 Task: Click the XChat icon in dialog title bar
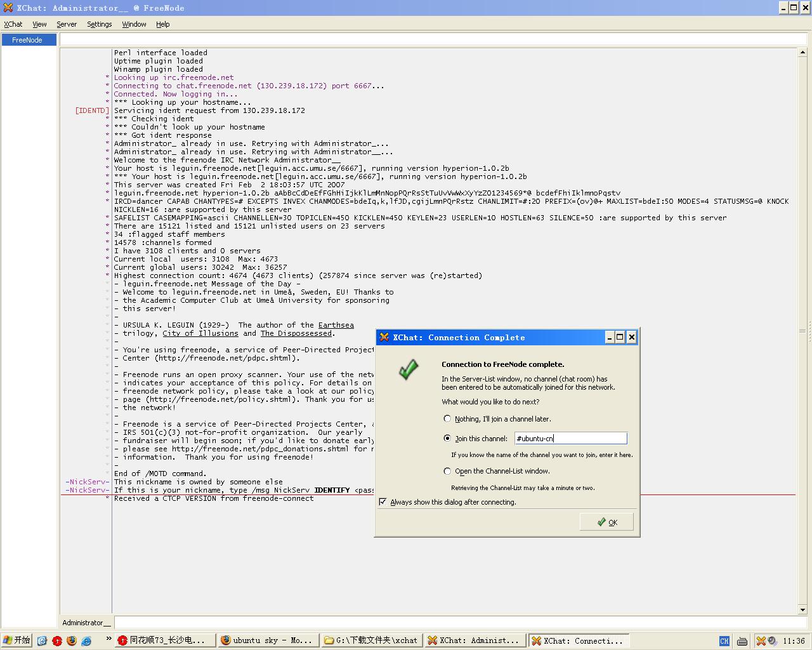click(384, 337)
